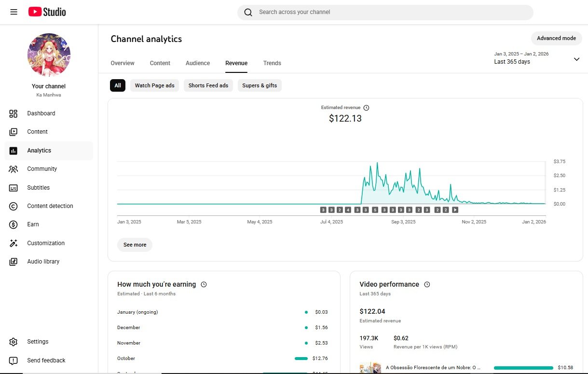
Task: Open Dashboard from the sidebar
Action: coord(41,113)
